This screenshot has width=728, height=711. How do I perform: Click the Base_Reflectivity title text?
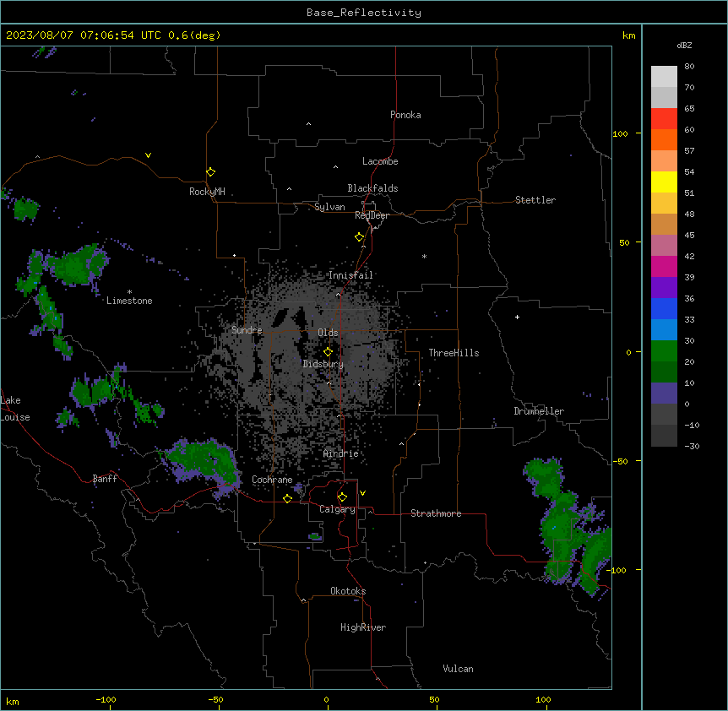tap(364, 13)
